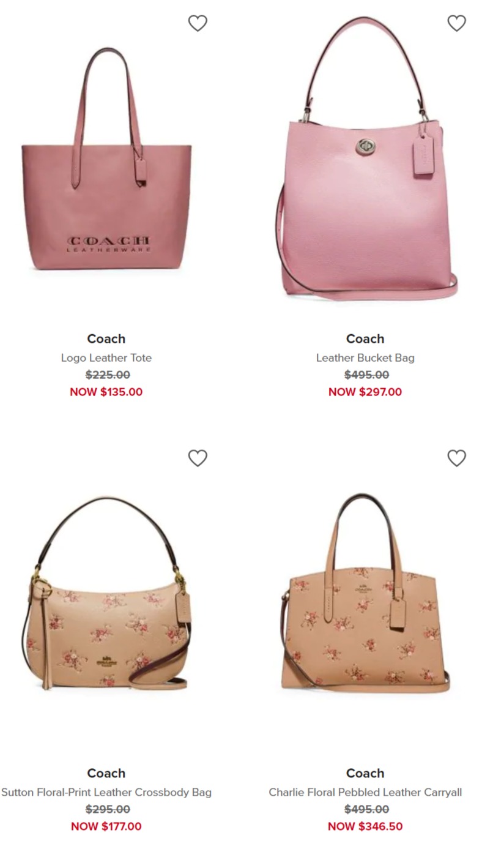Select the NOW $297.00 sale price

pyautogui.click(x=365, y=392)
